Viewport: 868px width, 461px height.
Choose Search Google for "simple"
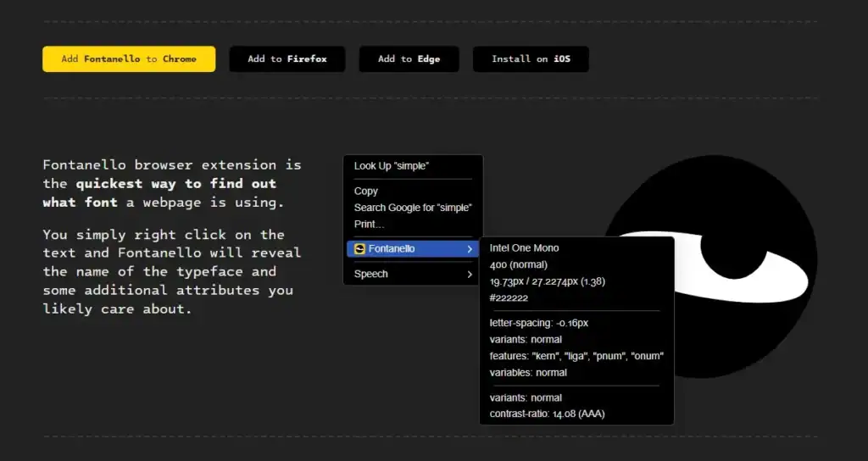point(413,208)
